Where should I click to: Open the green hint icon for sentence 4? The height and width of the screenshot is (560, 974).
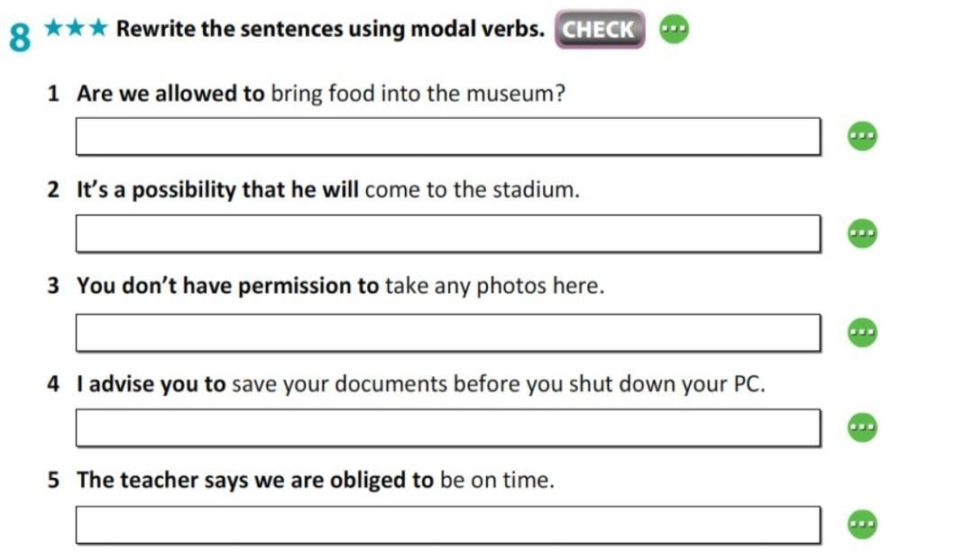pyautogui.click(x=862, y=427)
